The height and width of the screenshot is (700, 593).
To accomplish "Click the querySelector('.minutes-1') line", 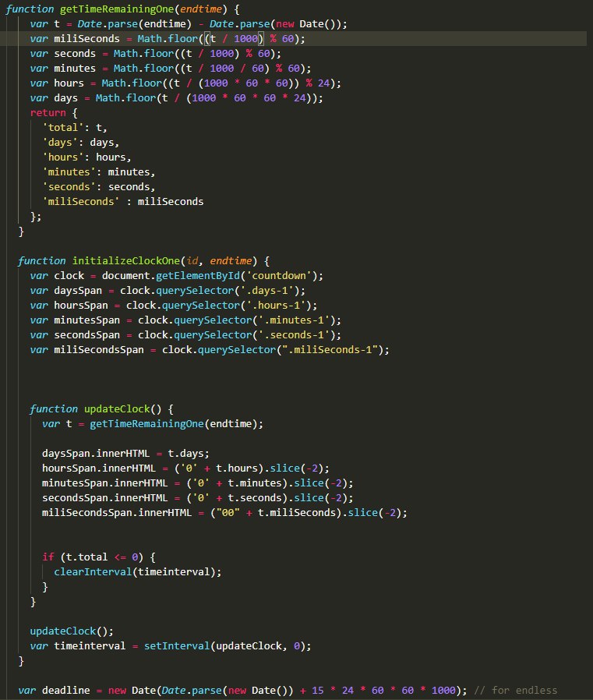I will [x=185, y=320].
